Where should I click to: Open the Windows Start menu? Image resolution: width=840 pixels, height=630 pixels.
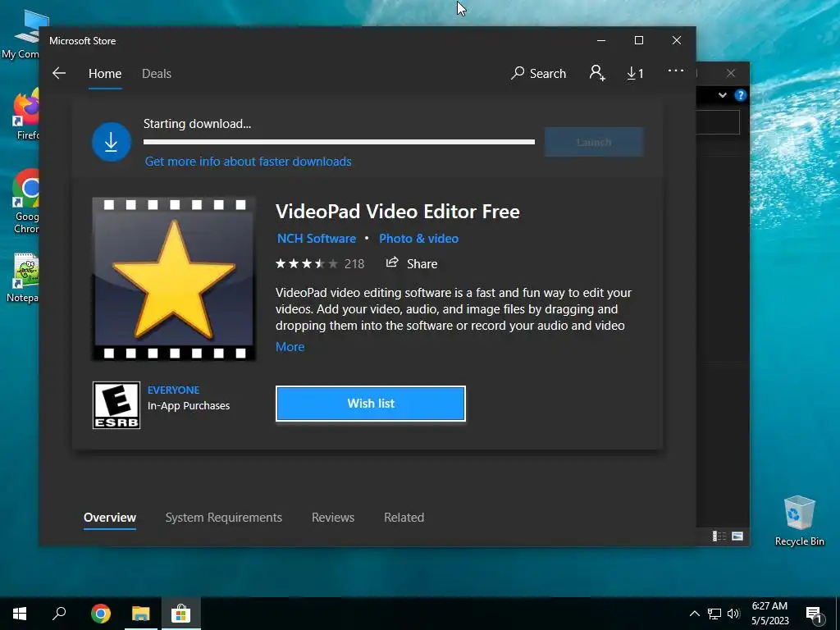pyautogui.click(x=20, y=614)
